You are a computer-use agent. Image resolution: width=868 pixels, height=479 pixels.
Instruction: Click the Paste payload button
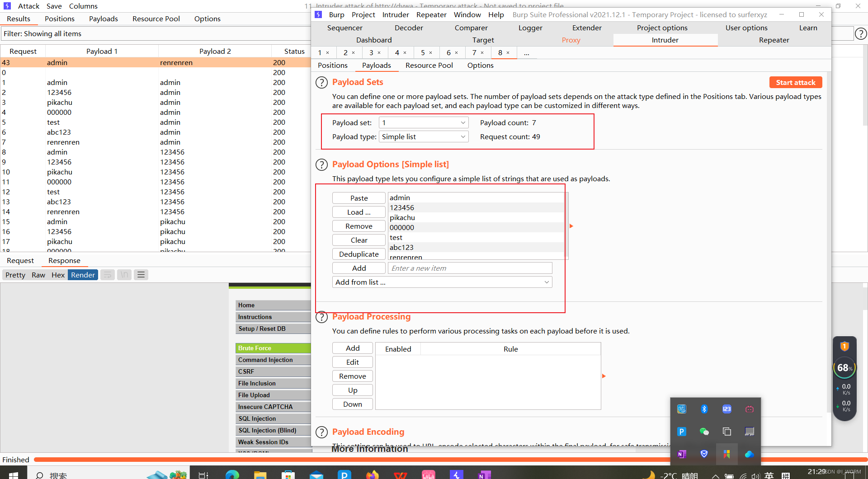pyautogui.click(x=359, y=198)
